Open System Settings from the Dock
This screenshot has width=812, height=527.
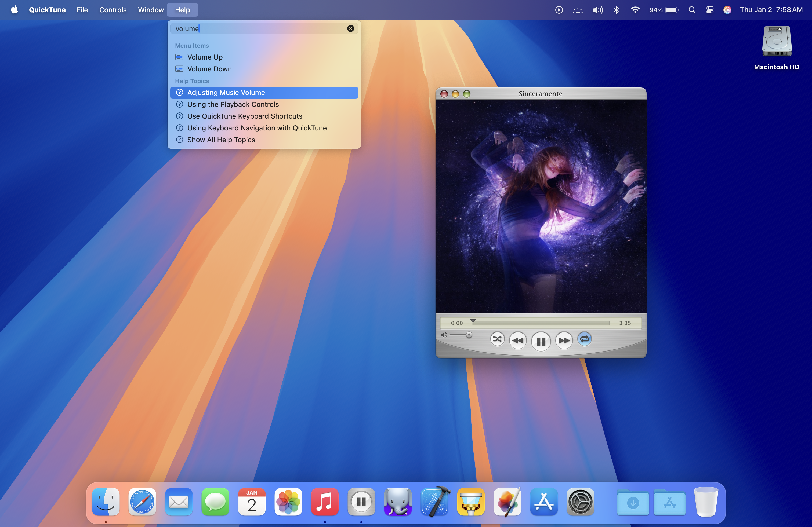580,502
